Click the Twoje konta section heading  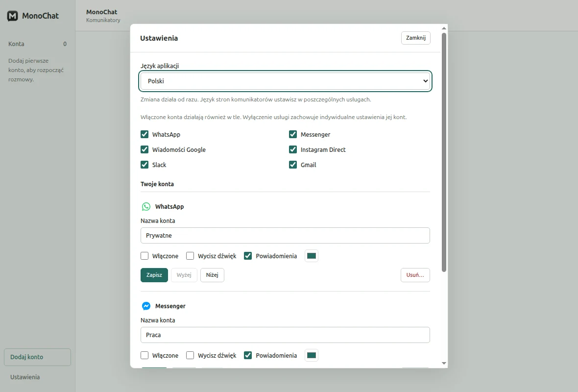coord(157,184)
